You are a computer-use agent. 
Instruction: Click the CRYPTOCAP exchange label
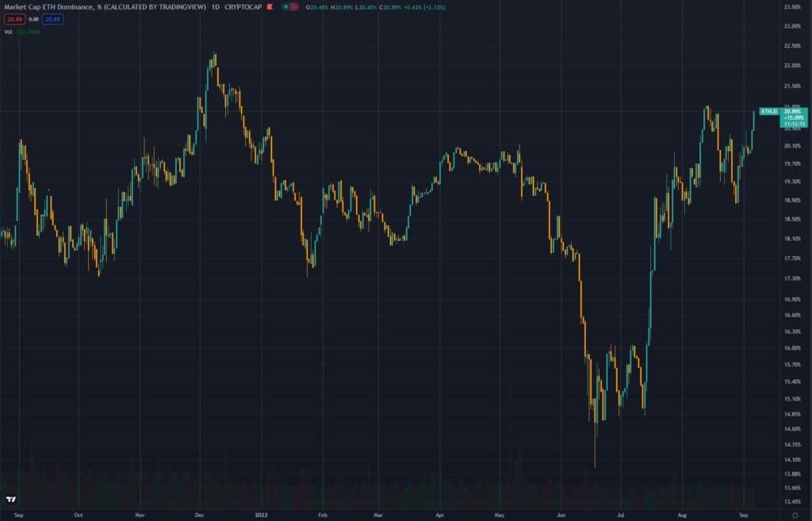pyautogui.click(x=243, y=7)
